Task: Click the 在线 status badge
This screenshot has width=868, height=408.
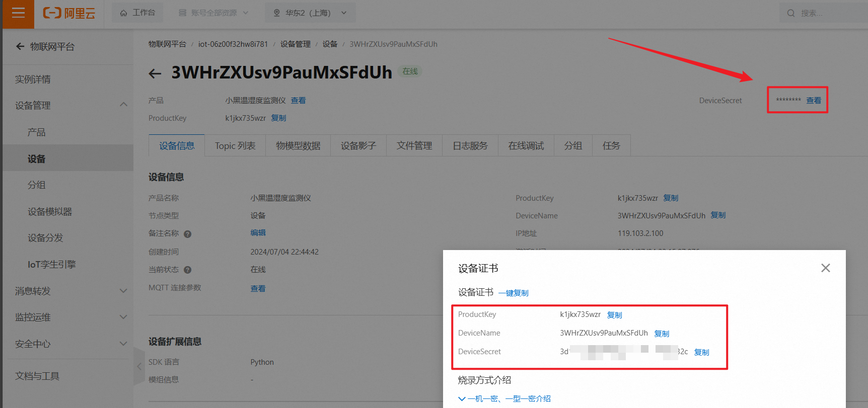Action: [410, 71]
